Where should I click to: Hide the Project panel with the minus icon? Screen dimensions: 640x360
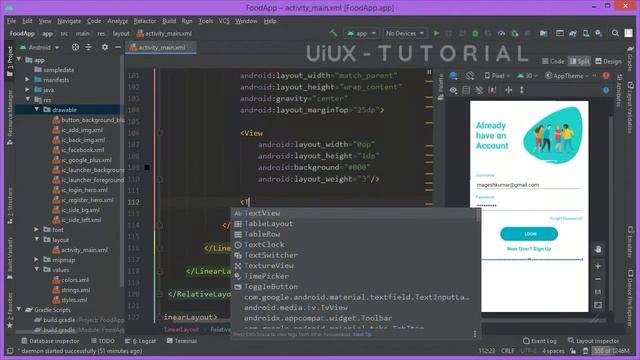tap(118, 47)
